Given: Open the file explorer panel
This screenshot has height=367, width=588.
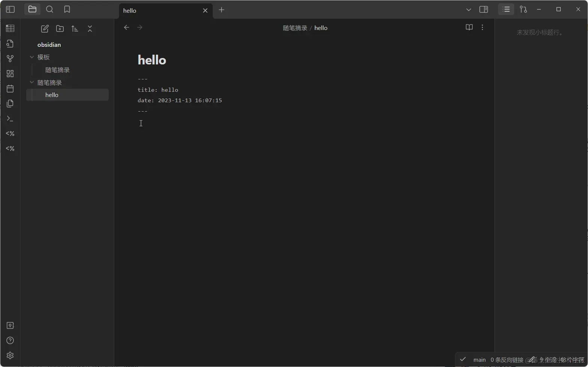Looking at the screenshot, I should pos(32,9).
